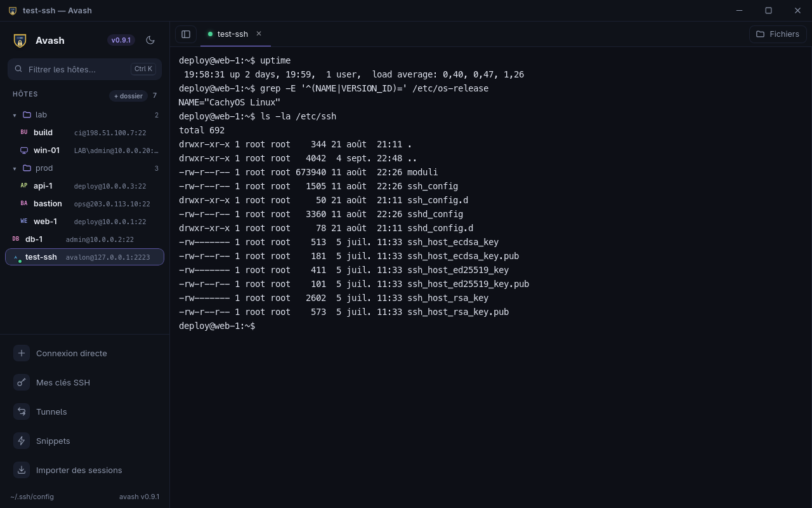Open Connexion directe

(x=84, y=353)
